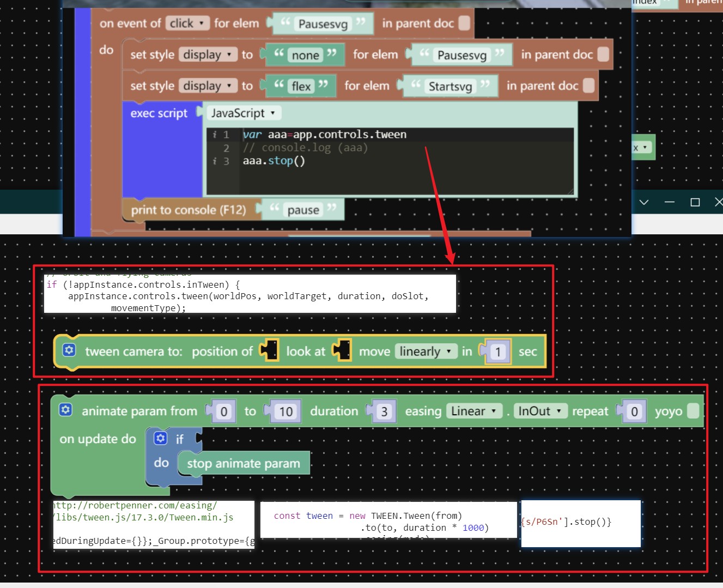Click the on event of label
This screenshot has height=588, width=723.
pyautogui.click(x=130, y=23)
